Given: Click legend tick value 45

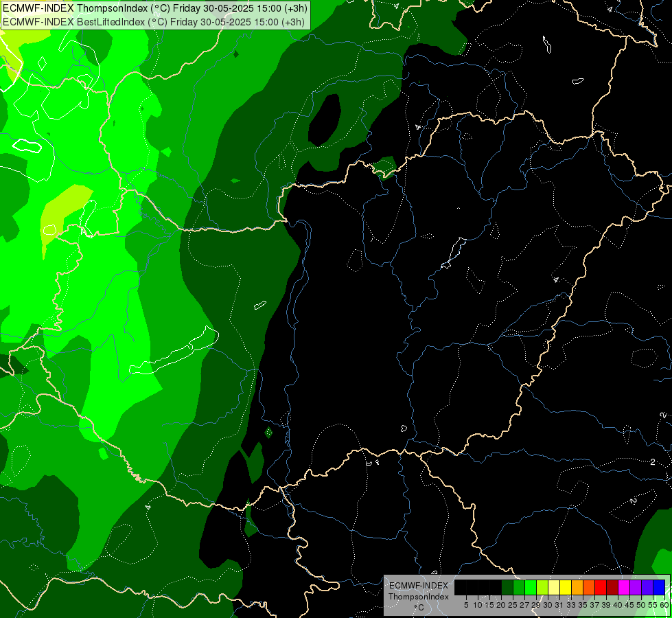Looking at the screenshot, I should click(629, 605).
